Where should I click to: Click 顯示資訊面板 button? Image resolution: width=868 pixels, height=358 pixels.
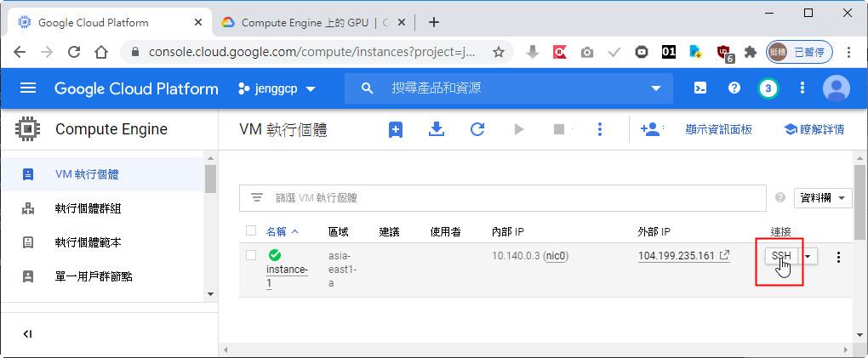(x=718, y=129)
